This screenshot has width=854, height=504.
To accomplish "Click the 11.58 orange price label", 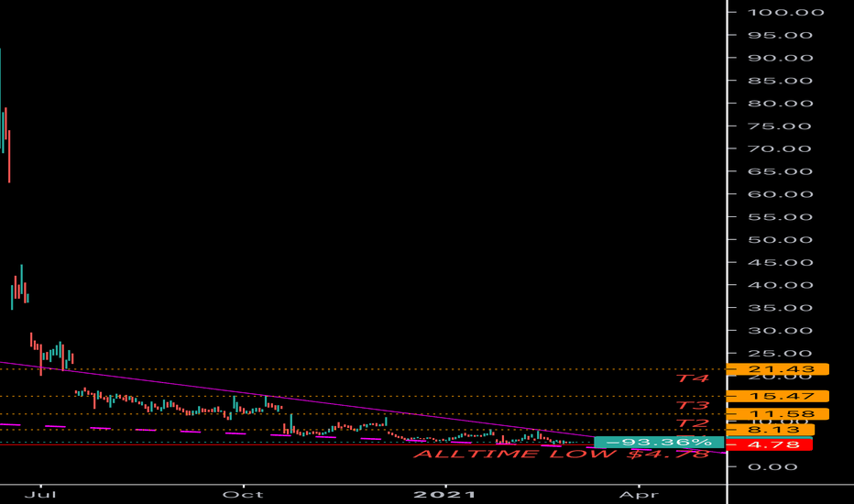I will point(778,414).
